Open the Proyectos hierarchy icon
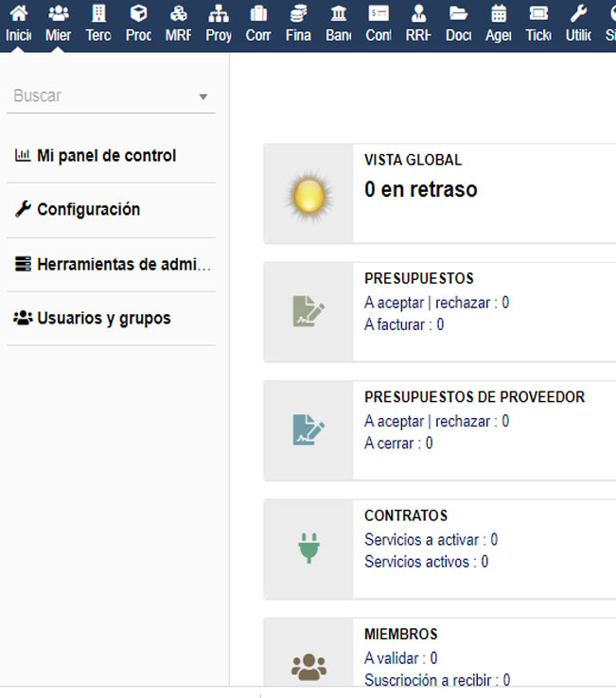 [x=219, y=23]
